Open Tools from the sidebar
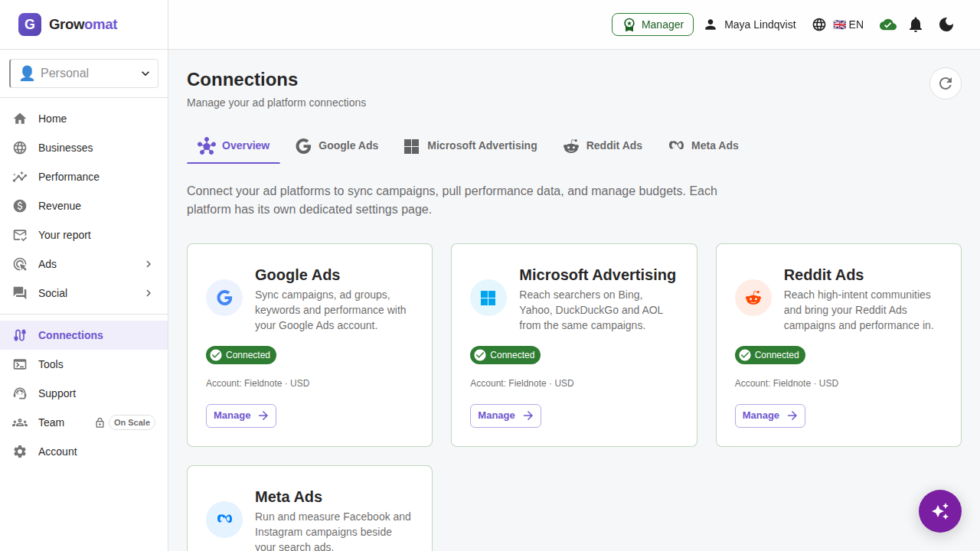This screenshot has height=551, width=980. [84, 364]
